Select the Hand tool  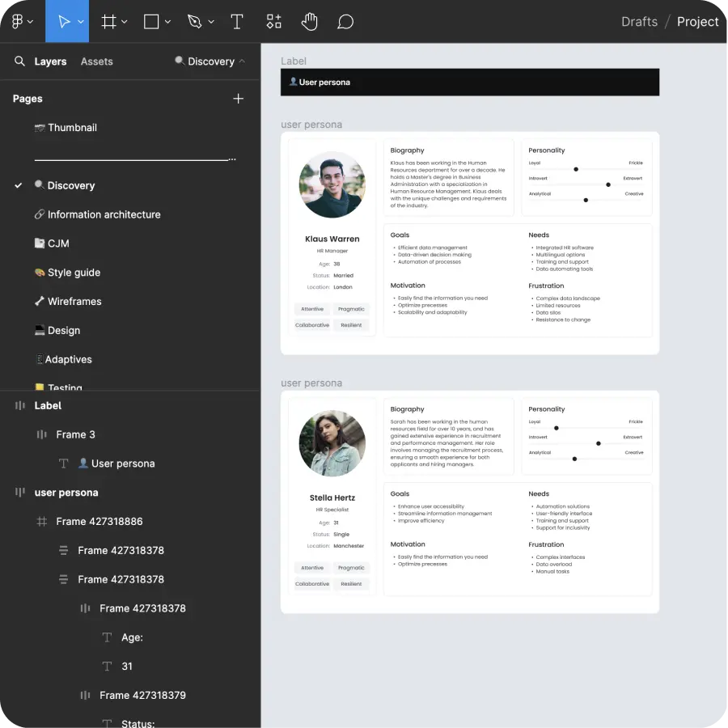pyautogui.click(x=310, y=21)
